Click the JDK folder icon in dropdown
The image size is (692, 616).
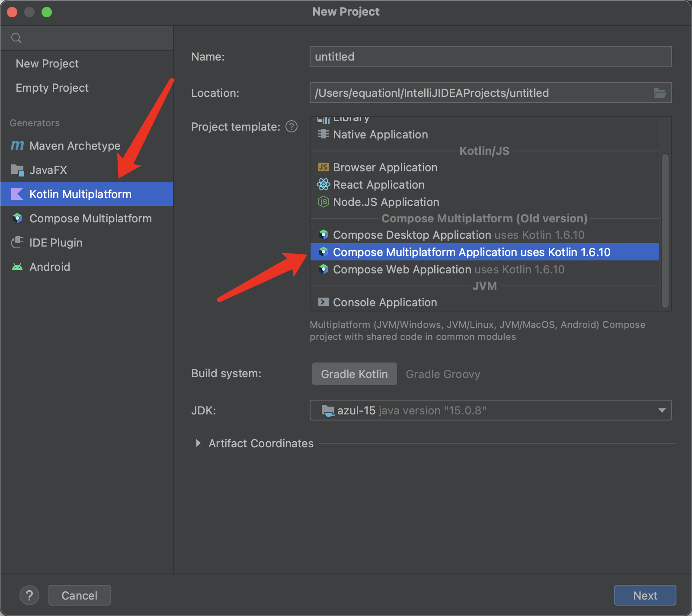328,410
